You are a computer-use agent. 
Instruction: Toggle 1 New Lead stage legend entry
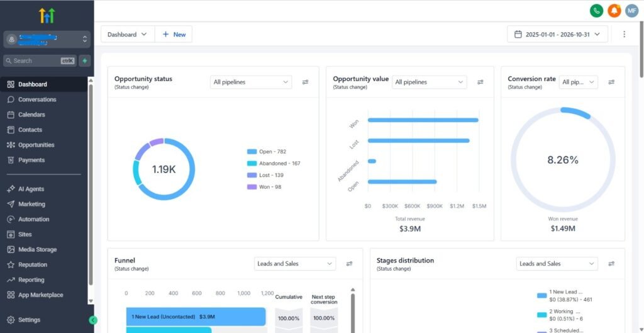[565, 296]
